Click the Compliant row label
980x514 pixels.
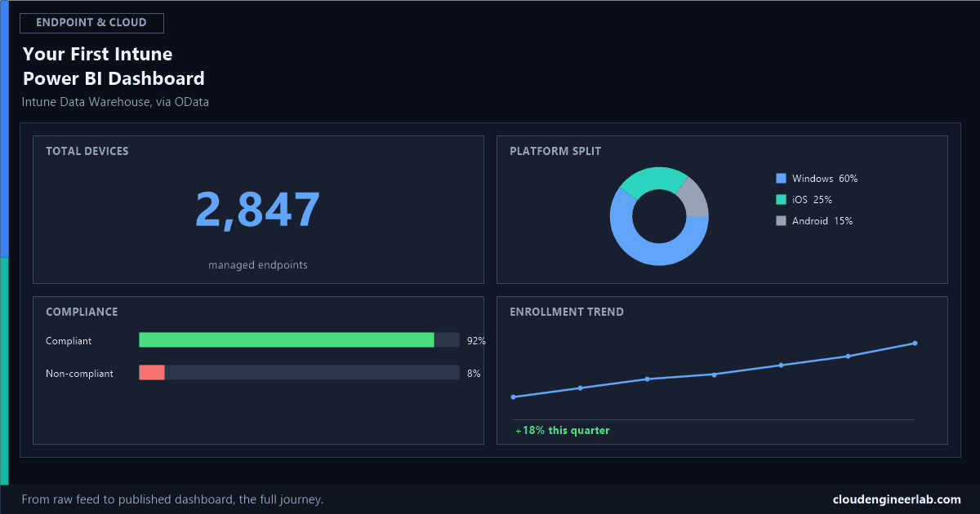click(69, 341)
